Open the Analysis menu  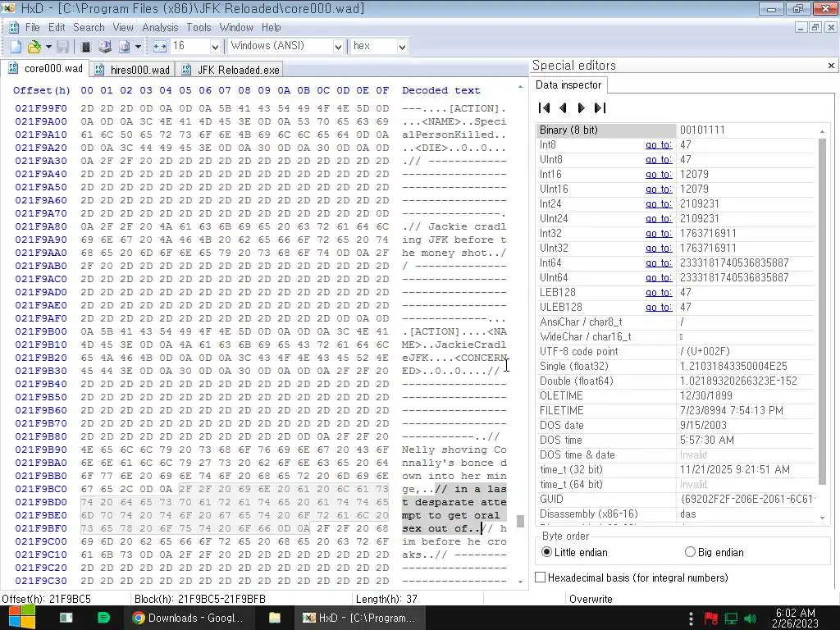pyautogui.click(x=160, y=27)
